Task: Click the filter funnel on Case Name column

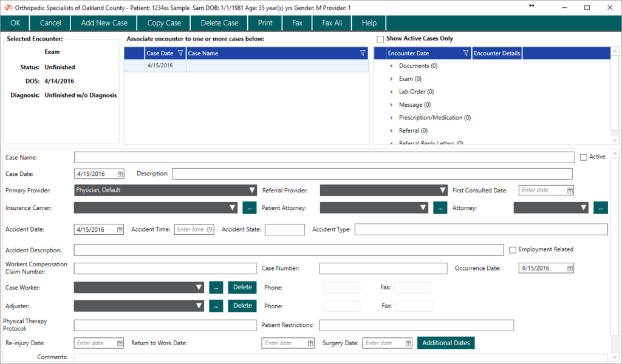Action: point(363,53)
